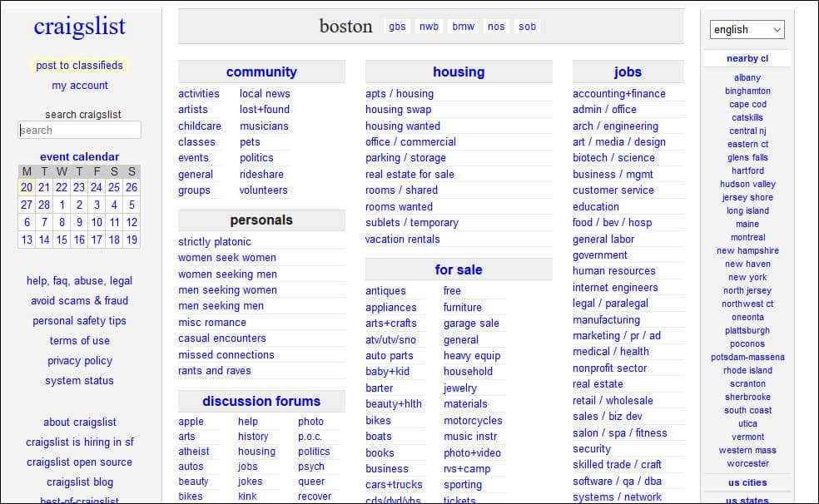The image size is (819, 504).
Task: Open the discussion forums header
Action: [261, 401]
